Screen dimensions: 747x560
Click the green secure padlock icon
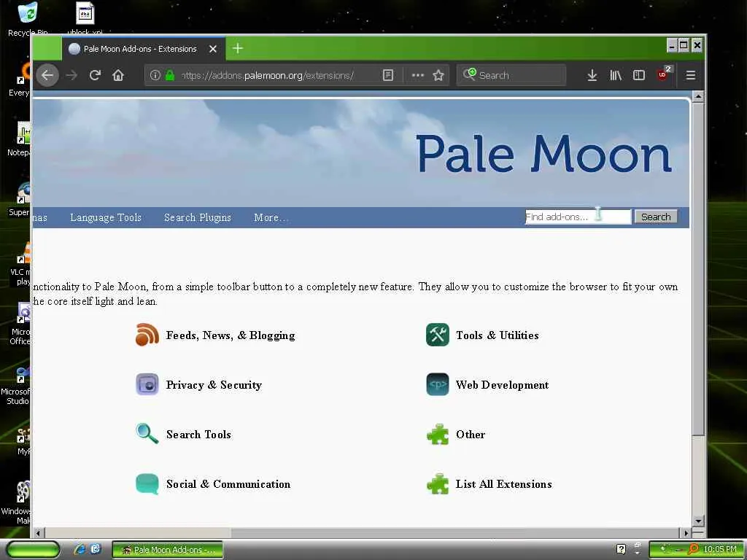click(169, 75)
